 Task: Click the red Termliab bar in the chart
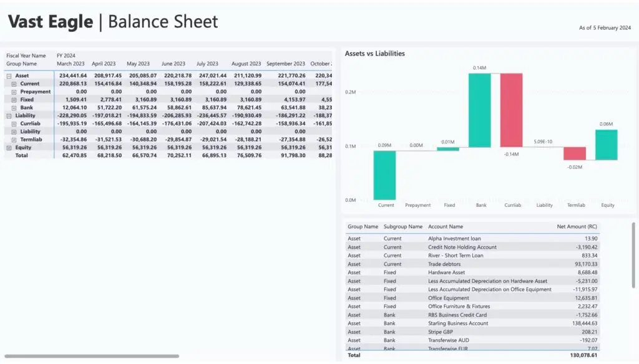575,153
